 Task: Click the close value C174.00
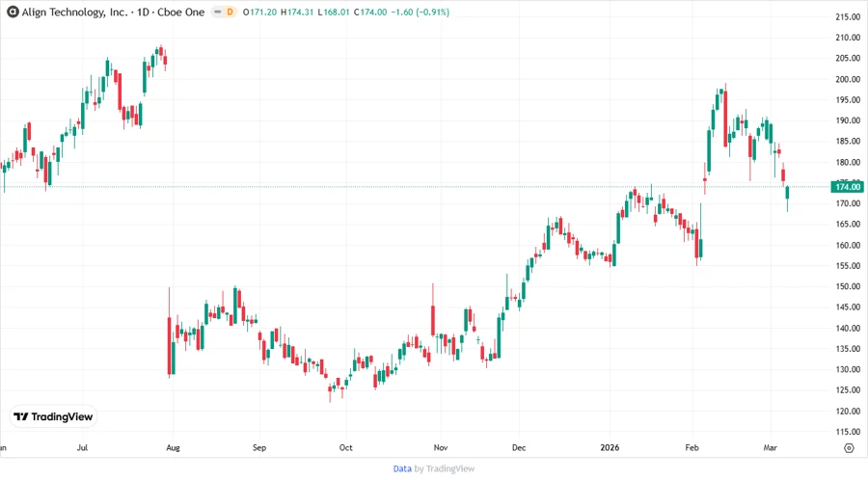point(369,13)
